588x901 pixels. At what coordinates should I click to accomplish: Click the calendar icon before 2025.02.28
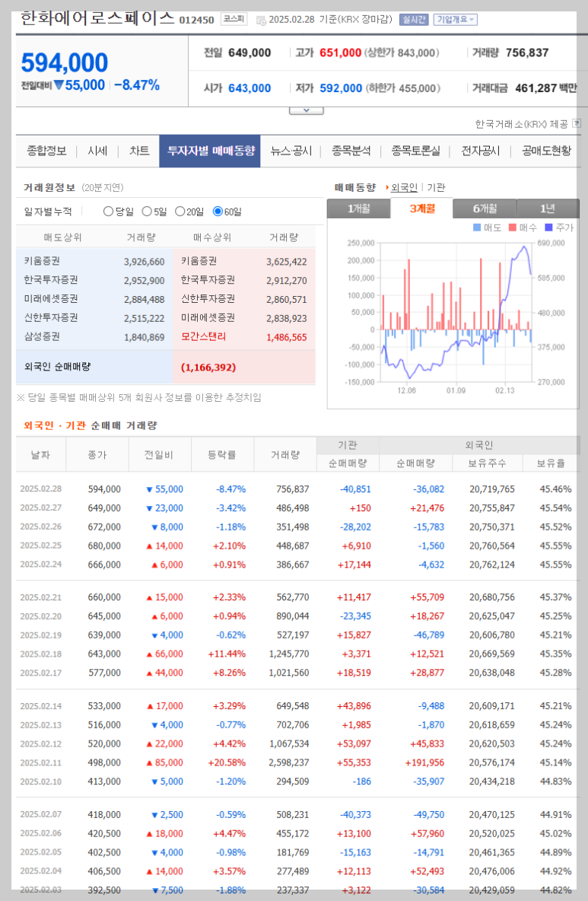[x=261, y=20]
